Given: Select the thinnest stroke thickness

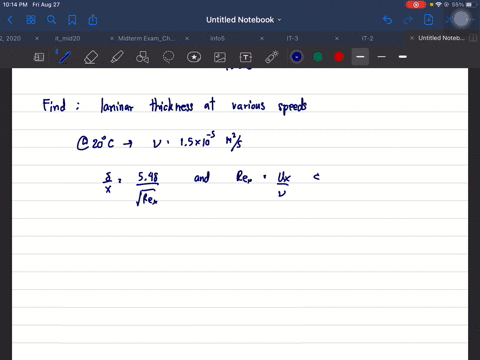Looking at the screenshot, I should 382,57.
